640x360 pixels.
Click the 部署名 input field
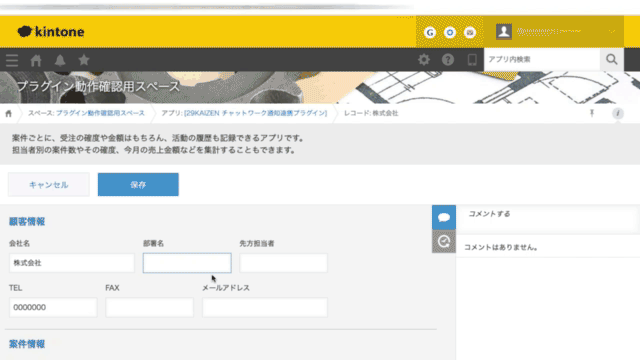click(187, 263)
